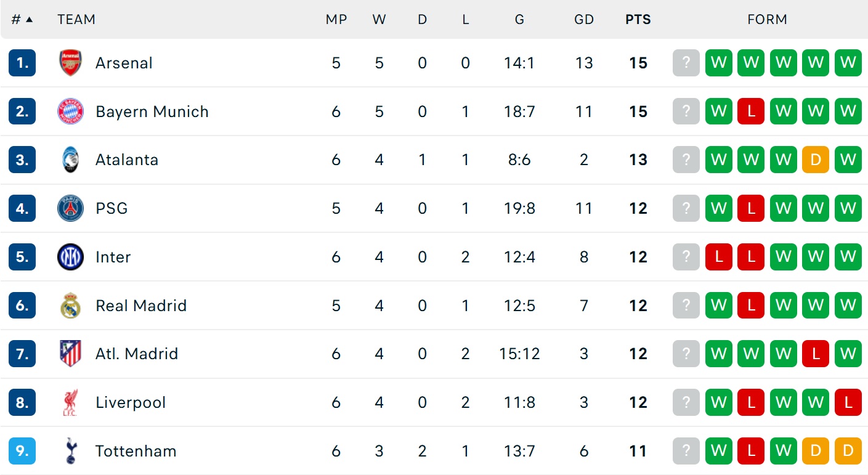The width and height of the screenshot is (868, 475).
Task: Click Arsenal's upcoming match question mark badge
Action: [686, 63]
